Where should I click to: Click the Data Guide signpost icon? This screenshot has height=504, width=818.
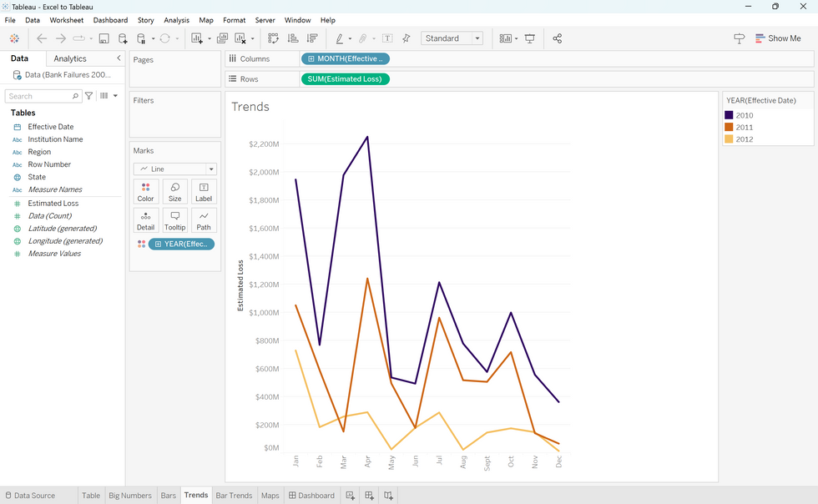click(740, 38)
